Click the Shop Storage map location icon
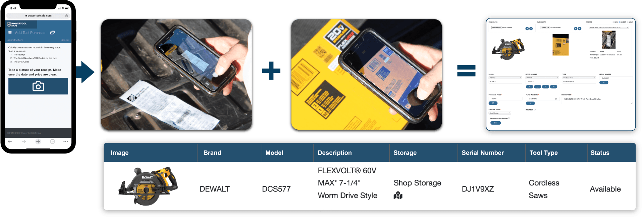This screenshot has height=219, width=644. [x=398, y=195]
